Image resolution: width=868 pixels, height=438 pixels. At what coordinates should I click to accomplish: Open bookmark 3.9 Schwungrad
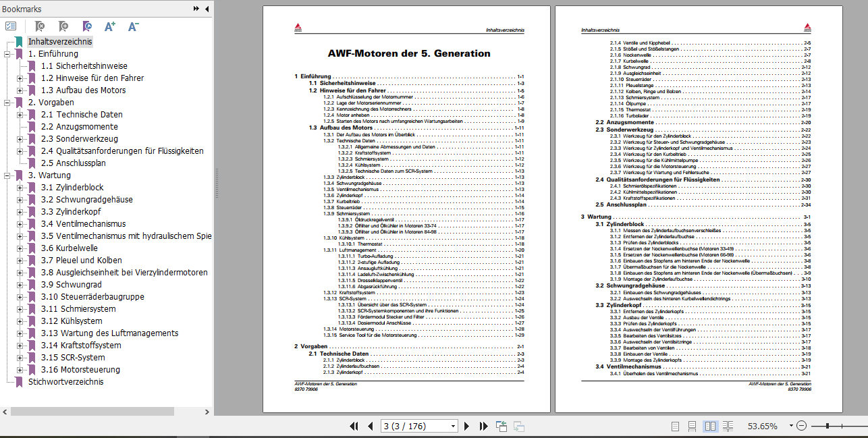pos(70,285)
